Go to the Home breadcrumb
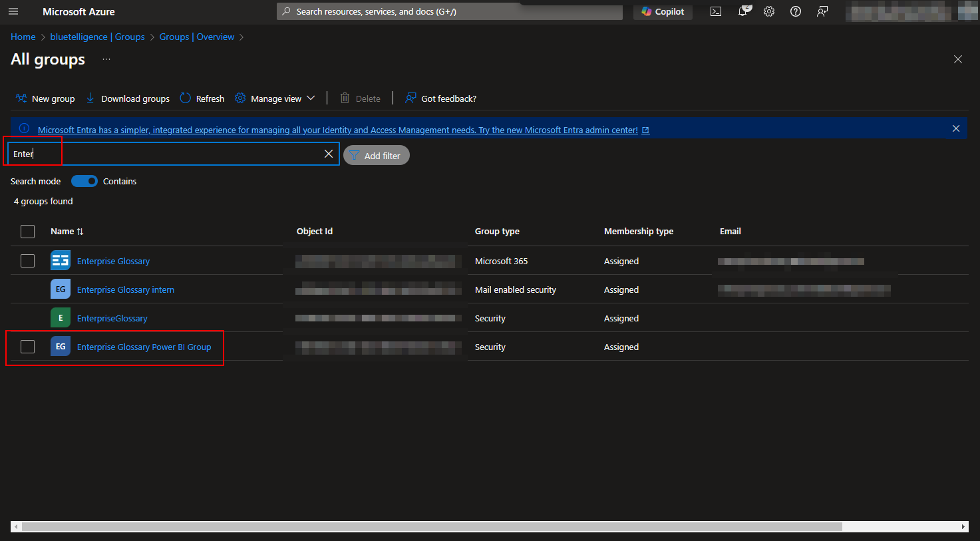 pyautogui.click(x=23, y=37)
